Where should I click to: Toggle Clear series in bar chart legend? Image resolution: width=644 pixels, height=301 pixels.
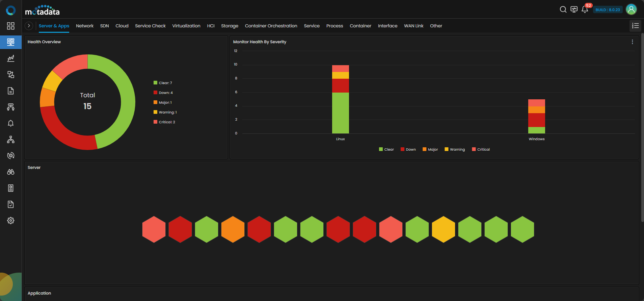[386, 149]
